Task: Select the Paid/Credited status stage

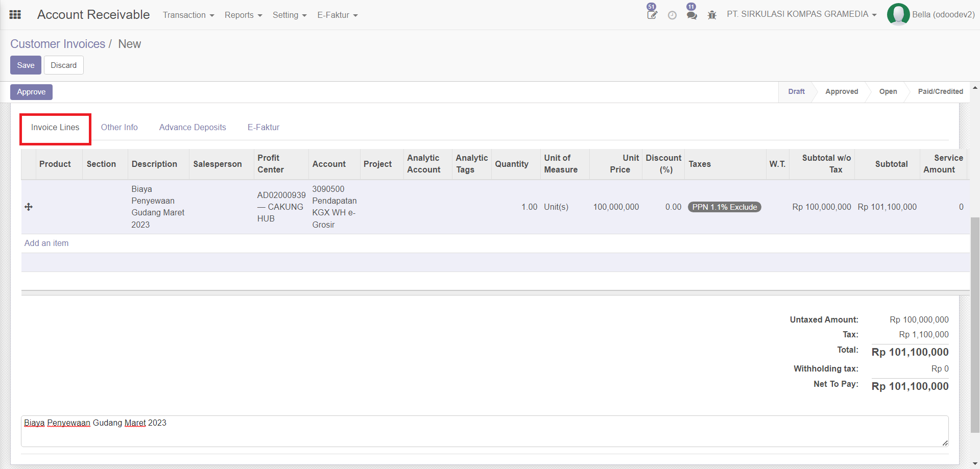Action: click(x=940, y=91)
